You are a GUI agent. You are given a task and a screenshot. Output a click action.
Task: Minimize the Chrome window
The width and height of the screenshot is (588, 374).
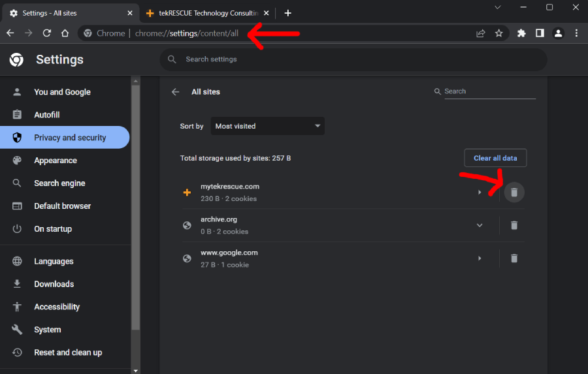point(523,7)
